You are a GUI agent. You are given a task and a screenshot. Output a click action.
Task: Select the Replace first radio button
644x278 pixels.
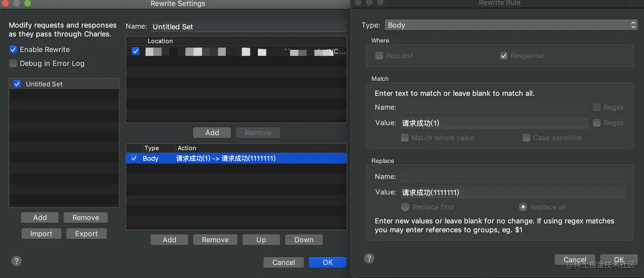405,207
